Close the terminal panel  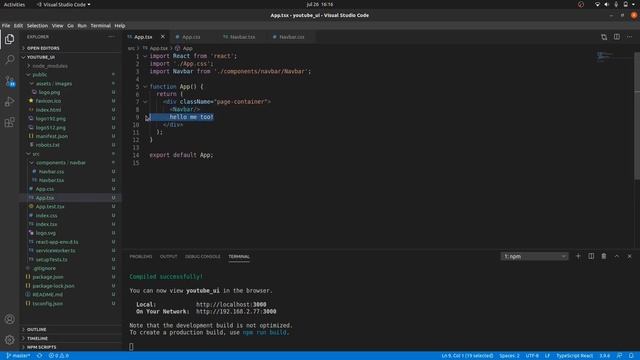629,256
